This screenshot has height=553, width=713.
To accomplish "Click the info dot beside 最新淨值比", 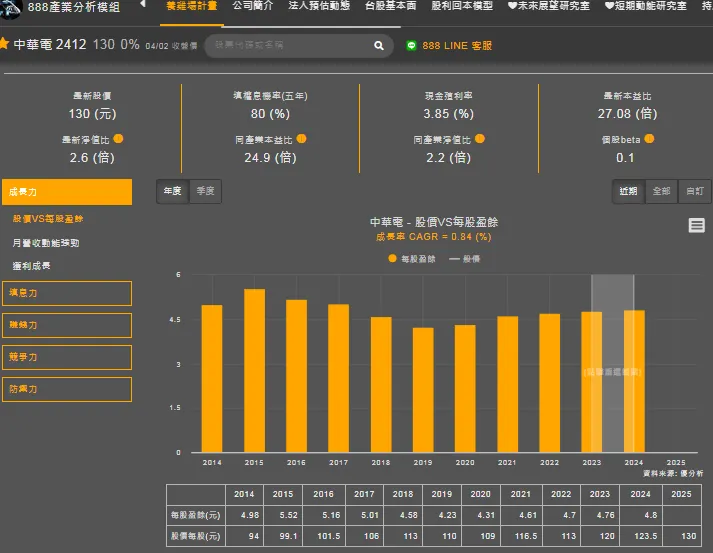I will (118, 138).
